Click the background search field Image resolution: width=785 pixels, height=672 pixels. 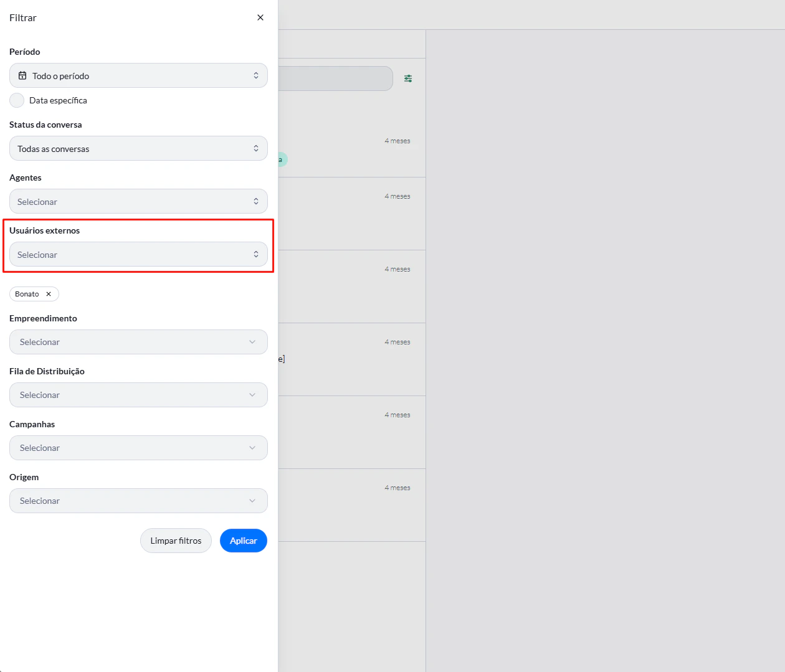click(335, 78)
